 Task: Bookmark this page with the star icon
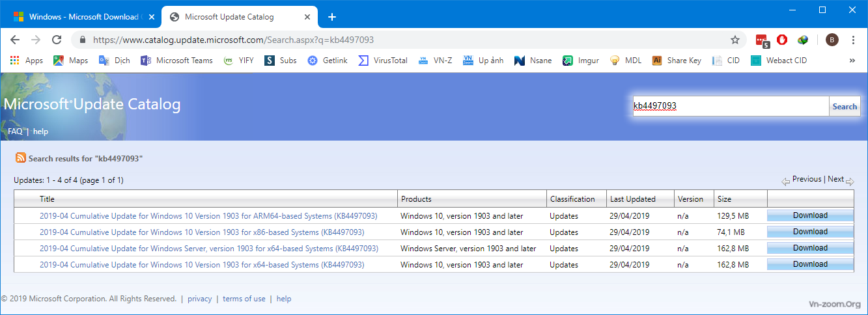pyautogui.click(x=735, y=40)
